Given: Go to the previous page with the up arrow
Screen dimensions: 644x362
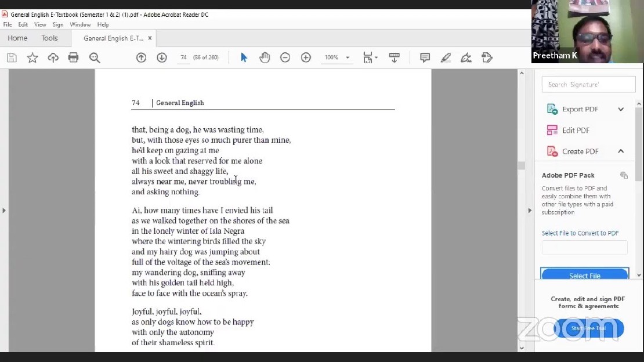Looking at the screenshot, I should (x=142, y=57).
